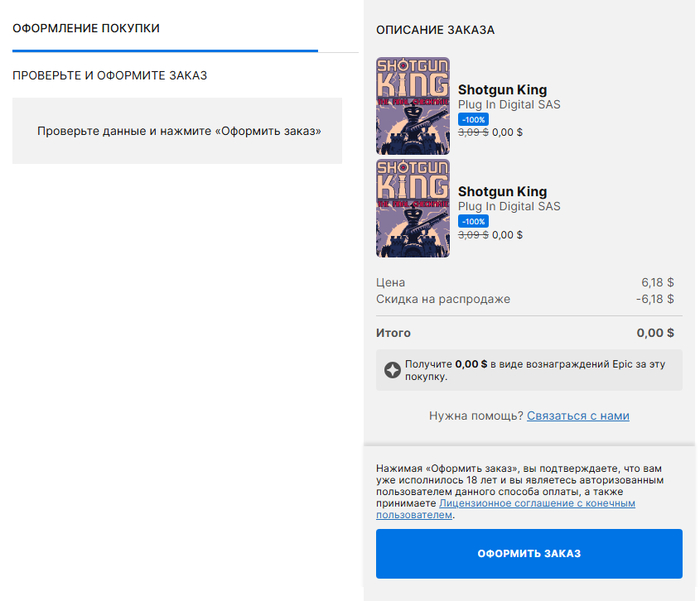Click the Проверьте данные instruction message box
The image size is (700, 601).
177,131
